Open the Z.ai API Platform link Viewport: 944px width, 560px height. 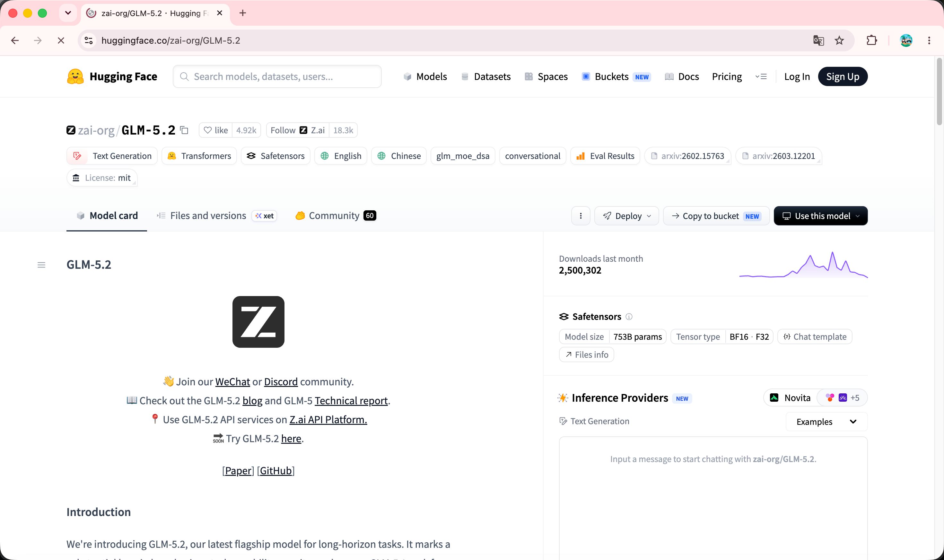(328, 420)
